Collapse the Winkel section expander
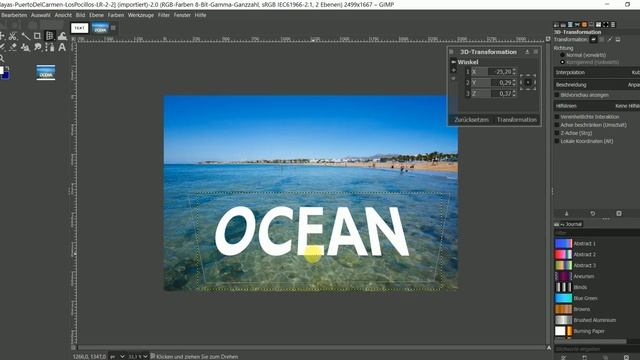Screen dimensions: 640x360 coord(453,62)
